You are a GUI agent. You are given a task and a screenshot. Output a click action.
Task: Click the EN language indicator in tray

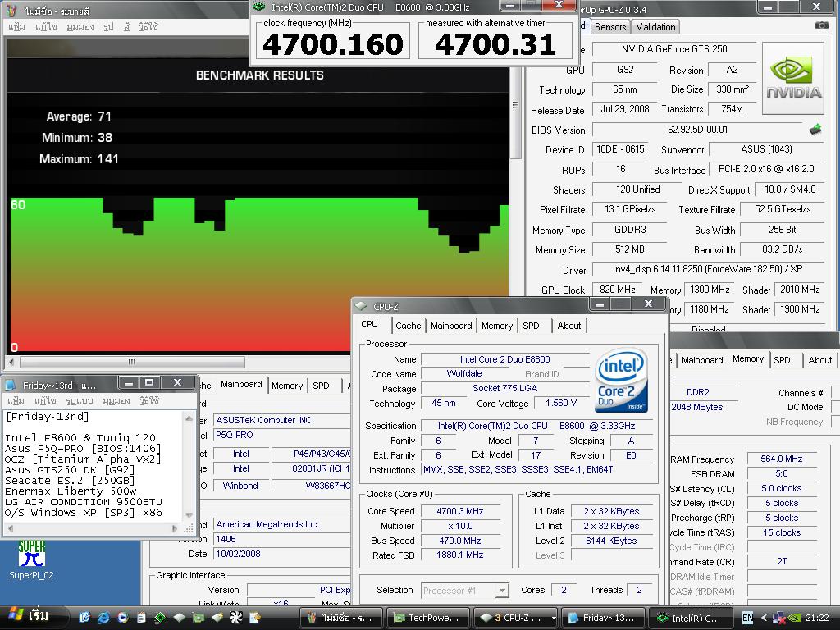(747, 618)
